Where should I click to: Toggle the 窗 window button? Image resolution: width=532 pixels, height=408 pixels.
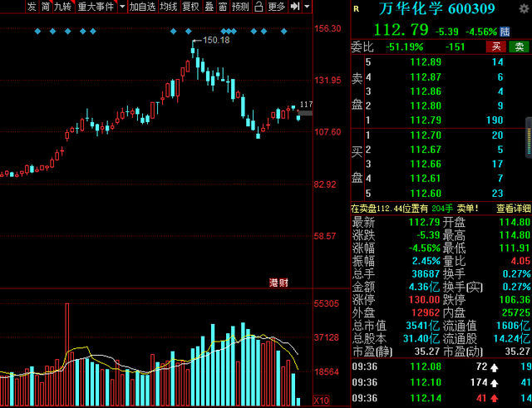click(223, 7)
